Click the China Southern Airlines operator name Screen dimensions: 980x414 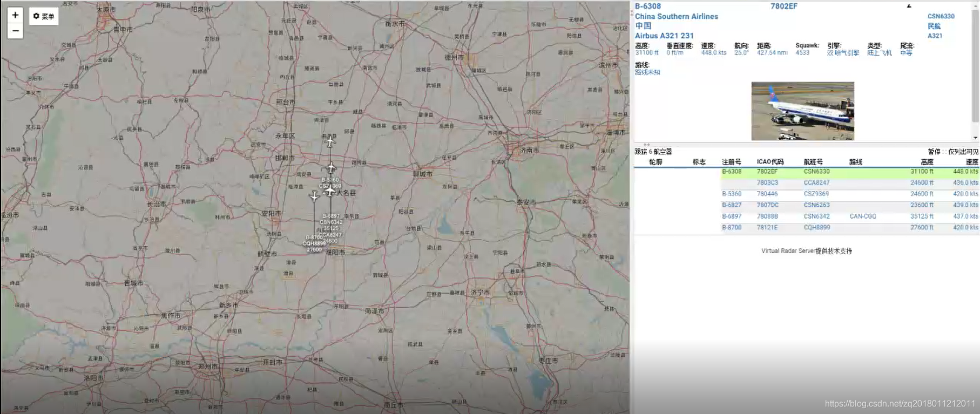click(677, 16)
